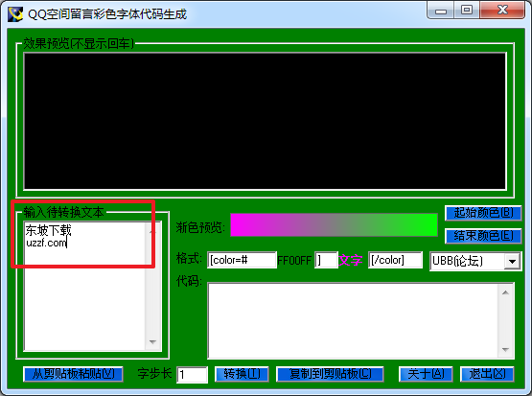
Task: Click the 从剪贴板粘贴(V) paste button
Action: [73, 374]
